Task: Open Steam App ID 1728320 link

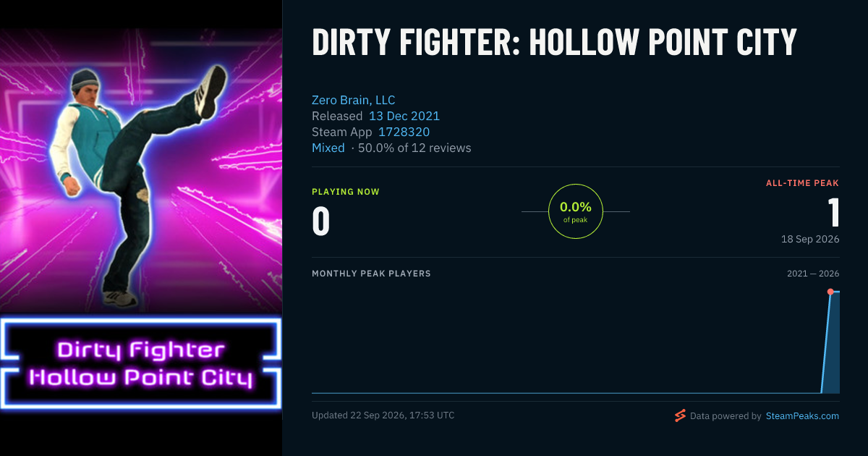Action: click(x=404, y=132)
